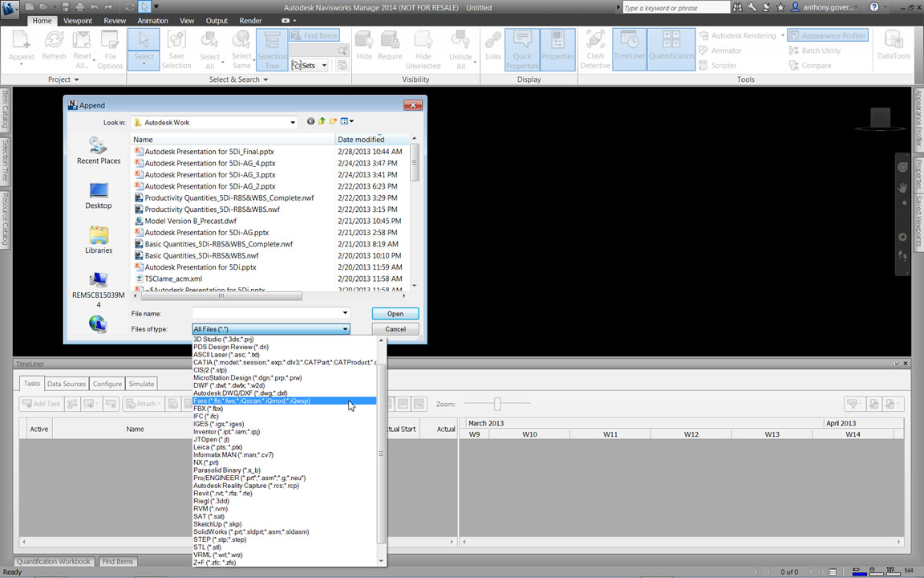Screen dimensions: 924x578
Task: Open the Animator tool
Action: (720, 51)
